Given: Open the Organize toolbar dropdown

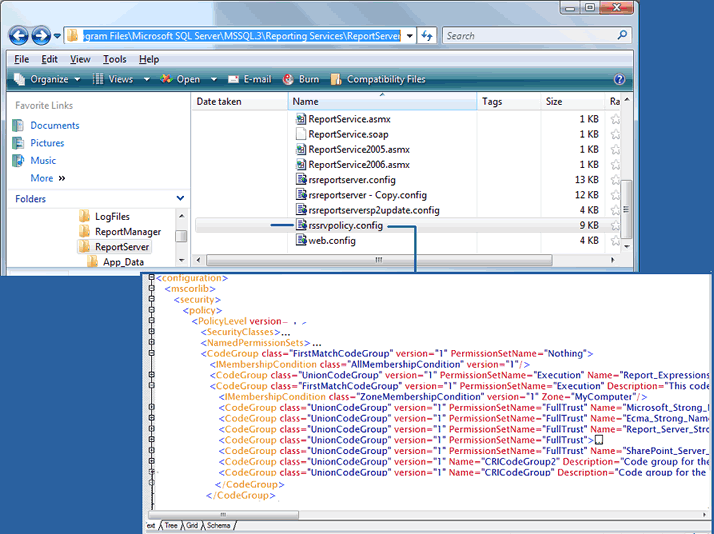Looking at the screenshot, I should pos(47,79).
